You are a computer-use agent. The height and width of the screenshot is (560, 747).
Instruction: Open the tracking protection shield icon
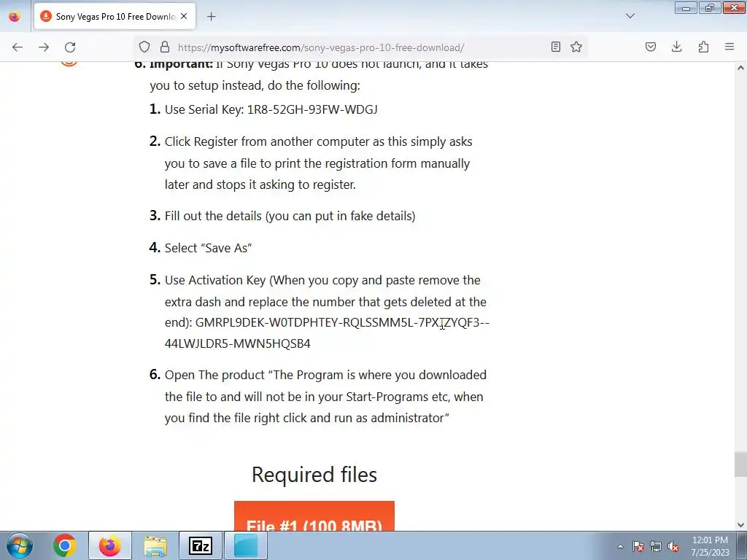click(x=144, y=47)
